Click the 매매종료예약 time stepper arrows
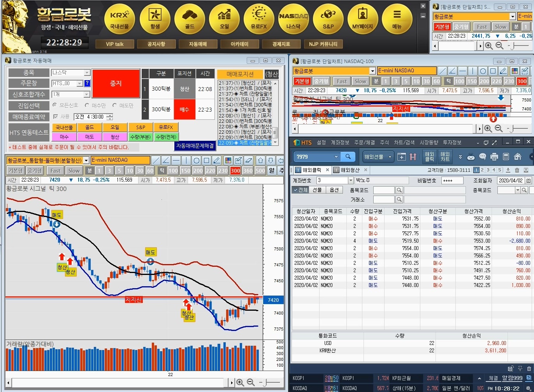Screen dimensions: 534x392 [110, 117]
